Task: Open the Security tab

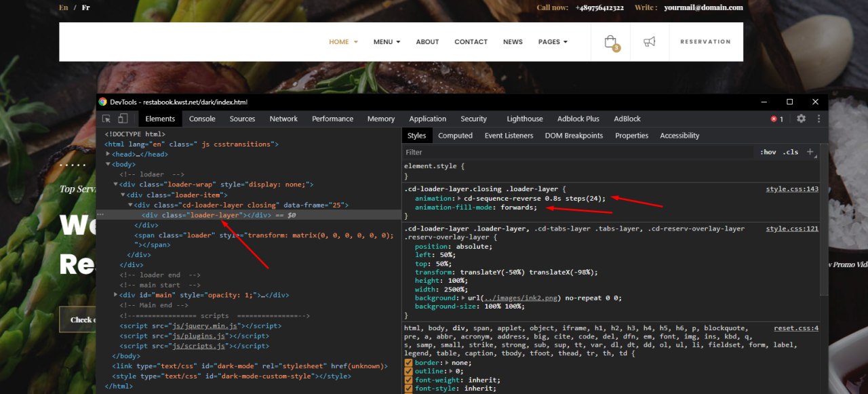Action: (474, 119)
